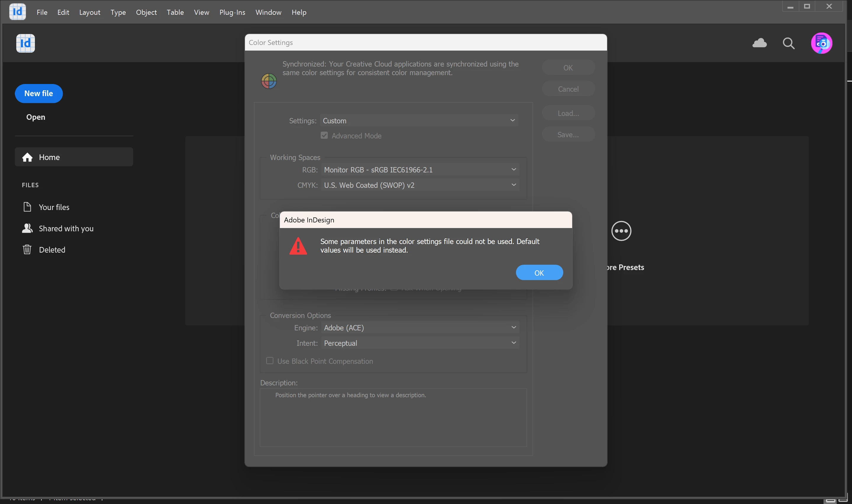The height and width of the screenshot is (504, 852).
Task: Open the RGB working space dropdown
Action: pos(420,169)
